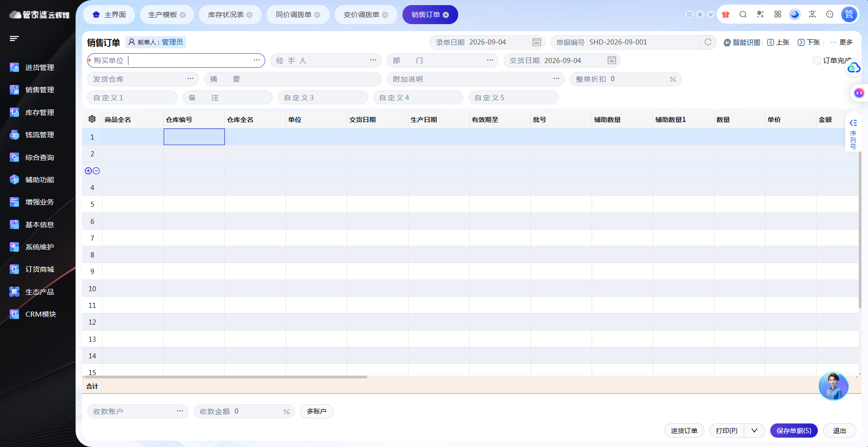The height and width of the screenshot is (447, 868).
Task: Open 发货仓库 selection ellipsis
Action: coord(190,79)
